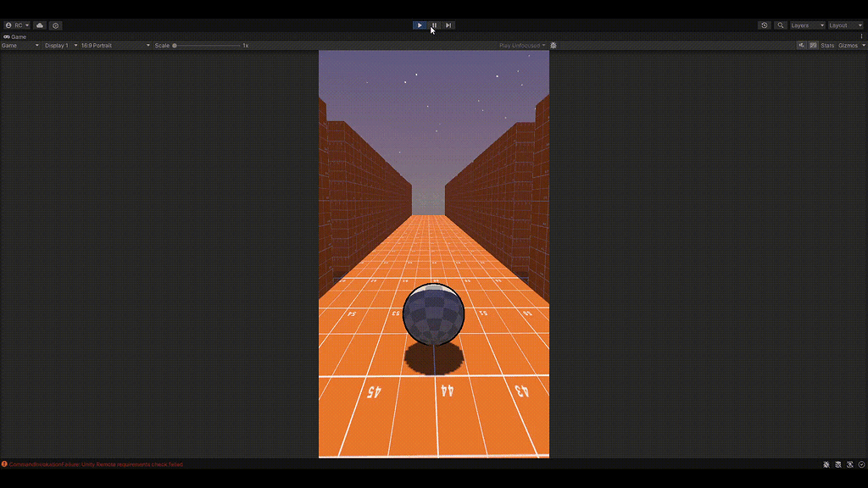Mute audio in the Game view
The width and height of the screenshot is (868, 488).
click(801, 45)
